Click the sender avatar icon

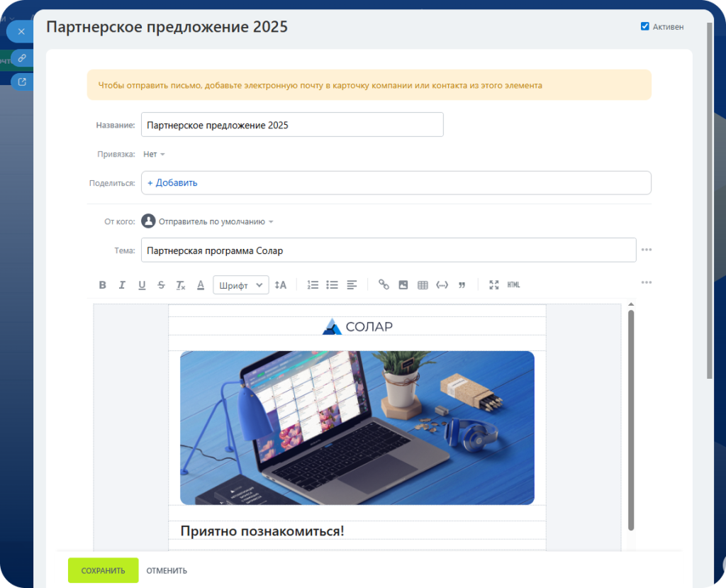coord(148,221)
